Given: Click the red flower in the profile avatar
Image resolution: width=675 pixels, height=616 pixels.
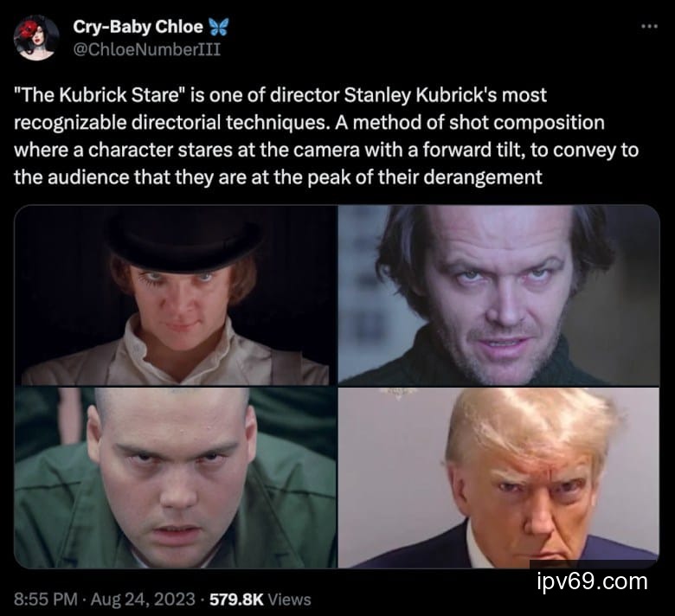Looking at the screenshot, I should pyautogui.click(x=28, y=31).
